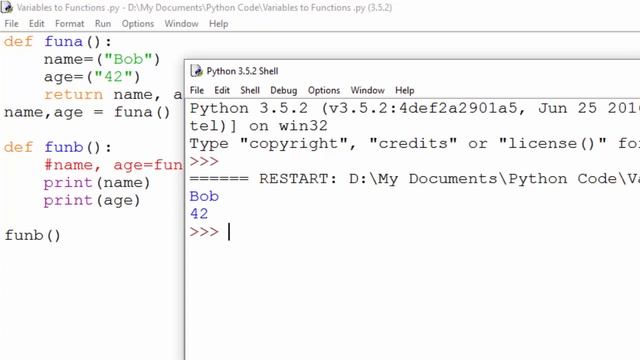This screenshot has width=640, height=360.
Task: Click the 'Type "copyright", "credits"' shell line
Action: click(415, 143)
